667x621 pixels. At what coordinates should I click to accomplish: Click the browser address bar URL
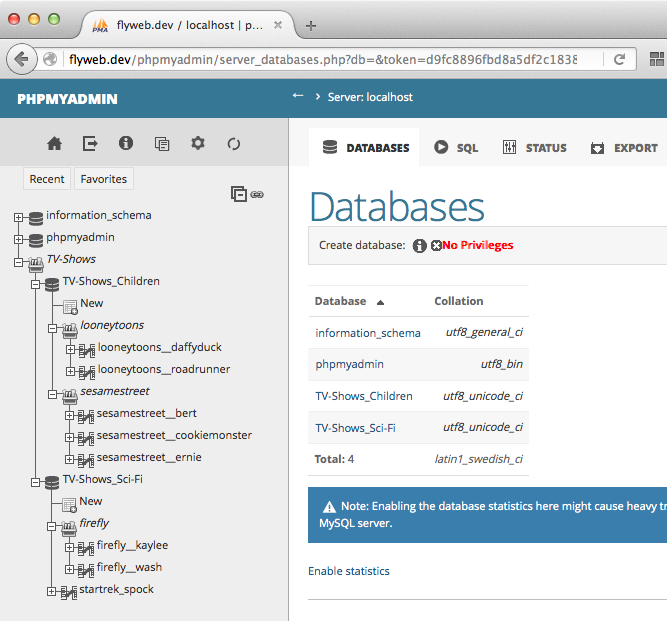point(323,60)
